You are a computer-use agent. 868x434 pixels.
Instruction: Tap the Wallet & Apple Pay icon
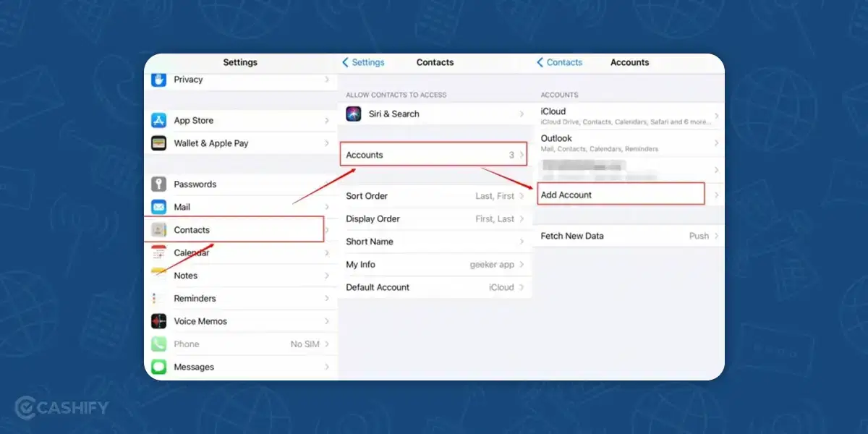(158, 143)
